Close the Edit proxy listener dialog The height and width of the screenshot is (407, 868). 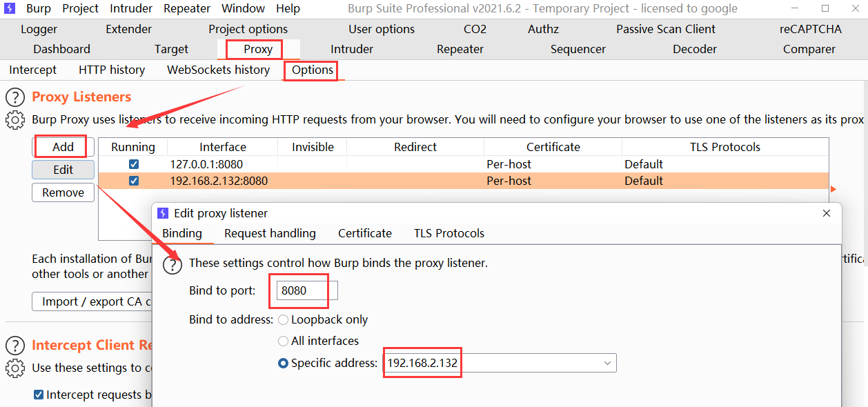[x=827, y=213]
